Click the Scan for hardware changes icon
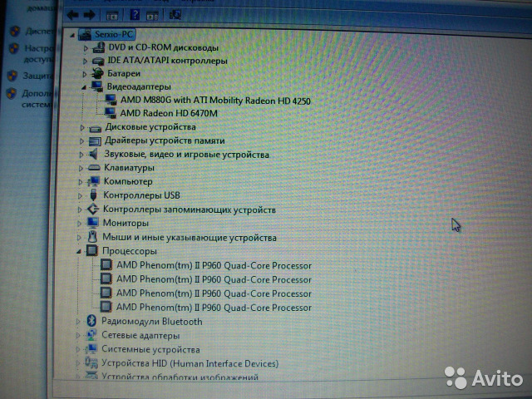Screen dimensions: 532x399 click(x=175, y=14)
